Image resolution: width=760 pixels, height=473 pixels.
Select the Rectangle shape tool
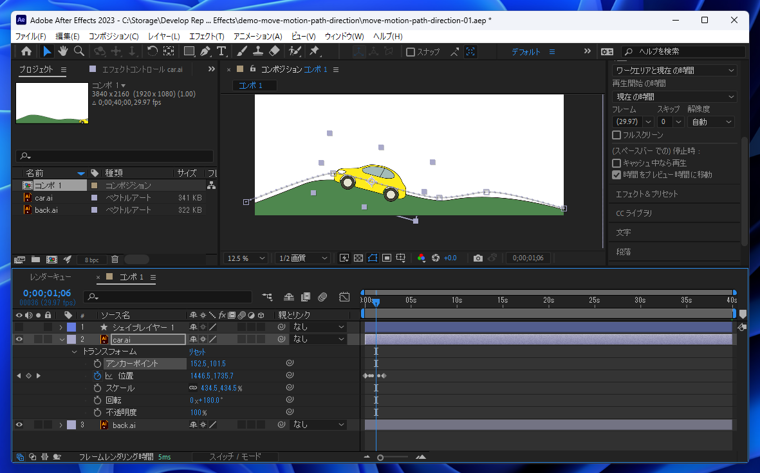click(x=189, y=51)
